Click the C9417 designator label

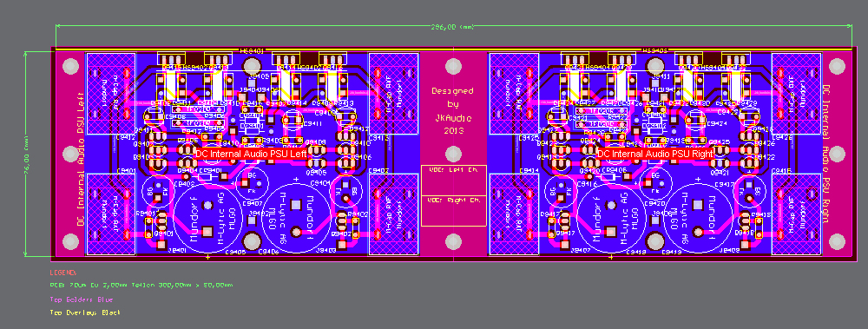[724, 184]
